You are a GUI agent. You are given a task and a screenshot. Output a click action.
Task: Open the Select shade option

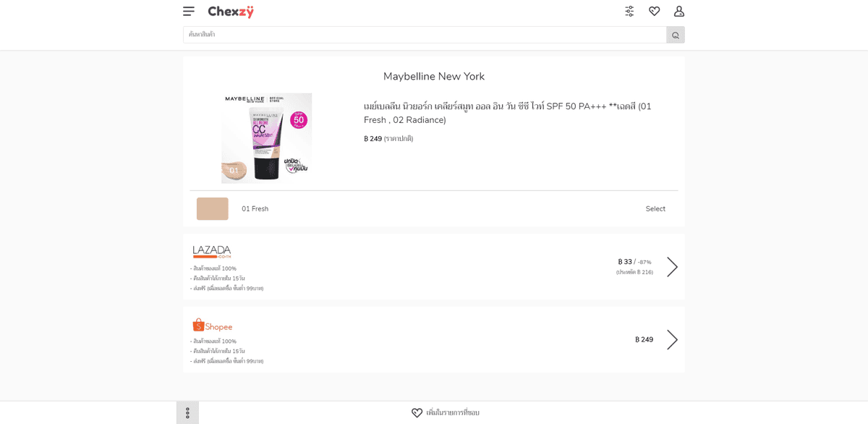click(x=655, y=209)
